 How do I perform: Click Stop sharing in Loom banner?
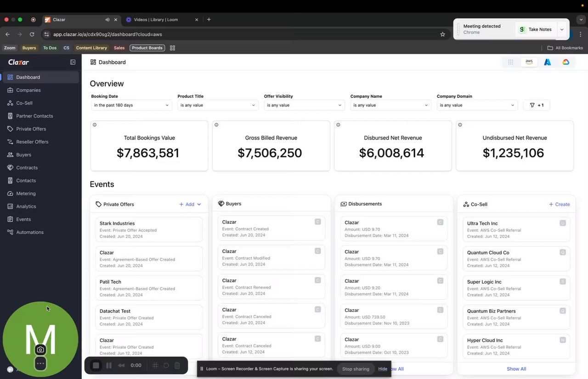(356, 369)
